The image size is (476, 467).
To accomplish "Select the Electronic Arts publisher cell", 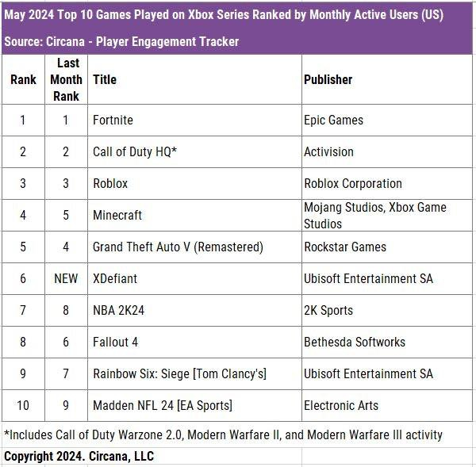I will pos(341,406).
